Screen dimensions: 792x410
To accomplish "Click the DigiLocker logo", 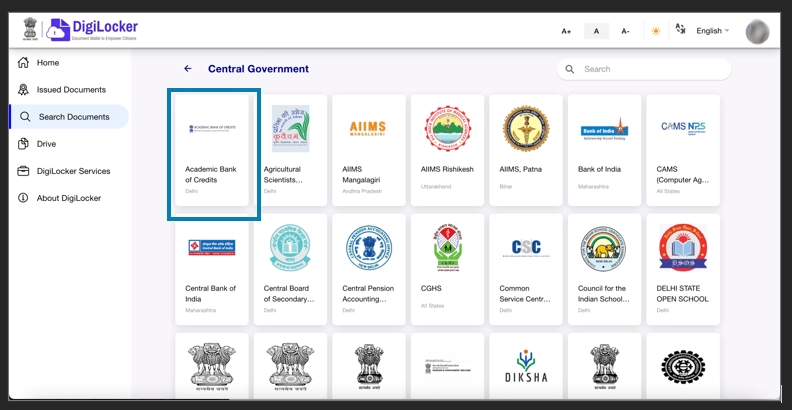I will pos(91,30).
